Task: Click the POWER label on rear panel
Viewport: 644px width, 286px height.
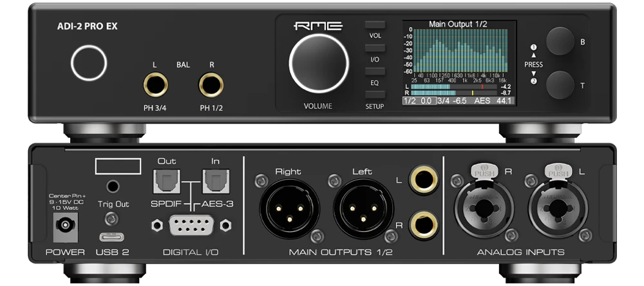Action: 65,253
